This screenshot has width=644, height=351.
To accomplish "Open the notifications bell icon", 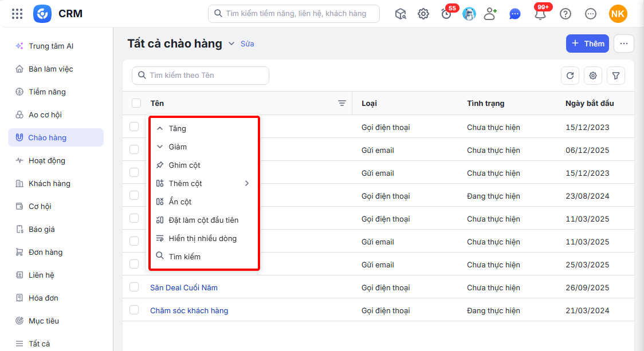I will point(540,14).
